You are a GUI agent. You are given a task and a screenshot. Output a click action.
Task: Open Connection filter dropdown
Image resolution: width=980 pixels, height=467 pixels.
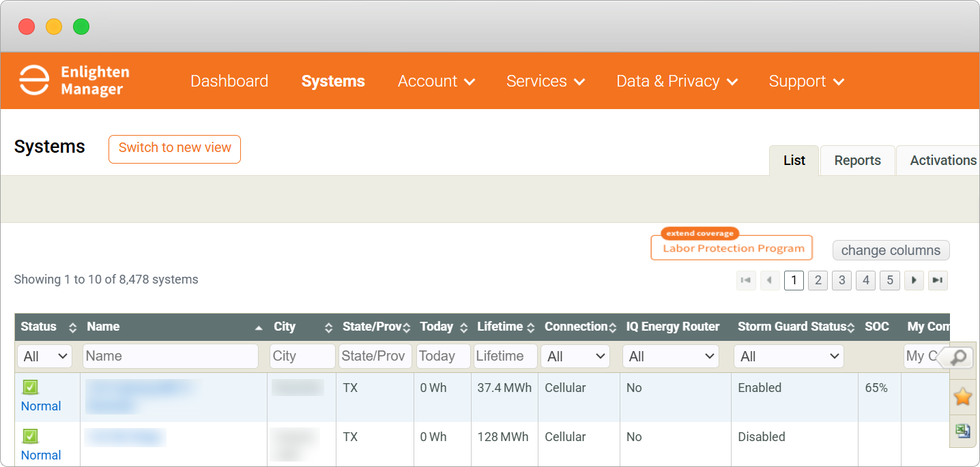[575, 356]
